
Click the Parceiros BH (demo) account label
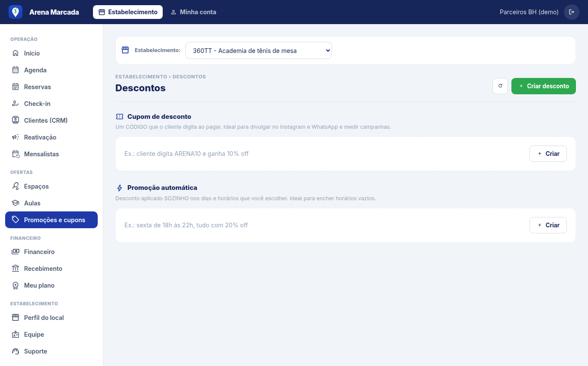(x=529, y=12)
